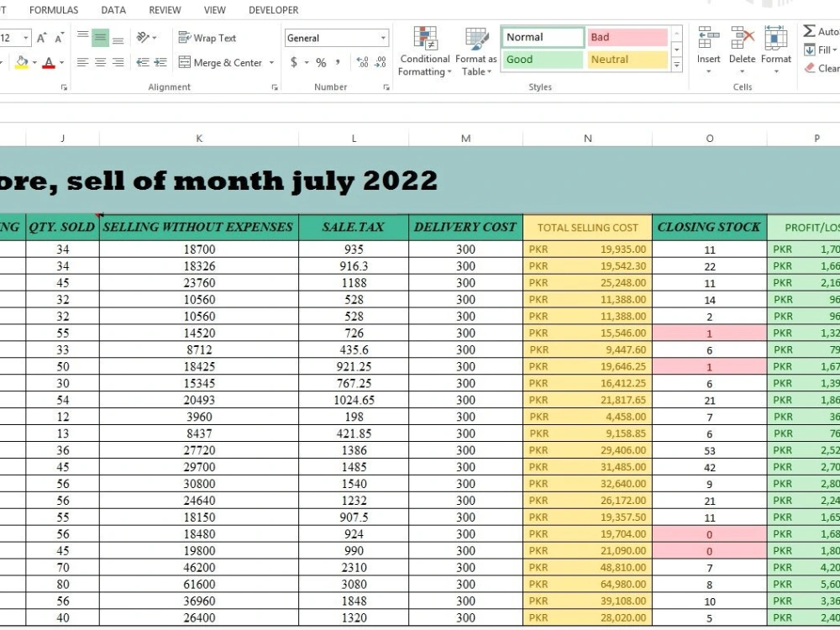Apply fill color with paint bucket
Image resolution: width=840 pixels, height=630 pixels.
tap(22, 63)
